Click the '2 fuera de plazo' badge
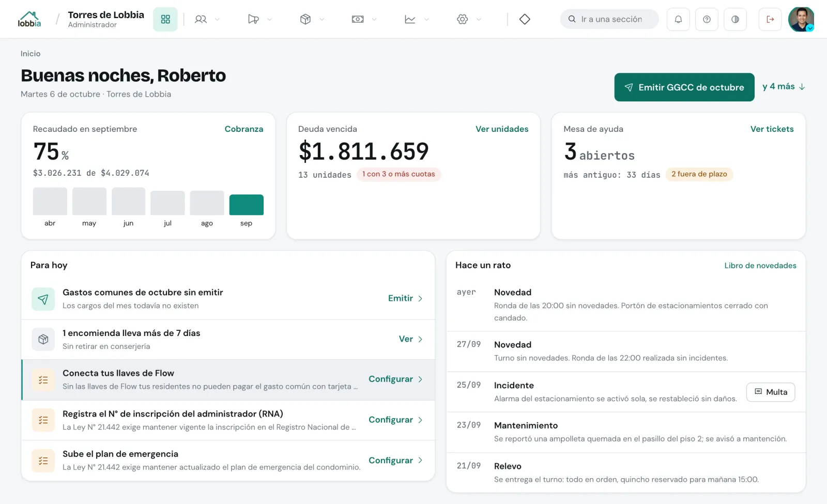Image resolution: width=827 pixels, height=504 pixels. [699, 174]
